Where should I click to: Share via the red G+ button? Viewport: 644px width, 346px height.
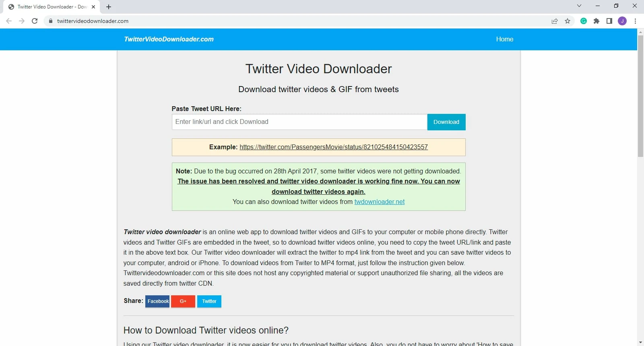point(183,301)
